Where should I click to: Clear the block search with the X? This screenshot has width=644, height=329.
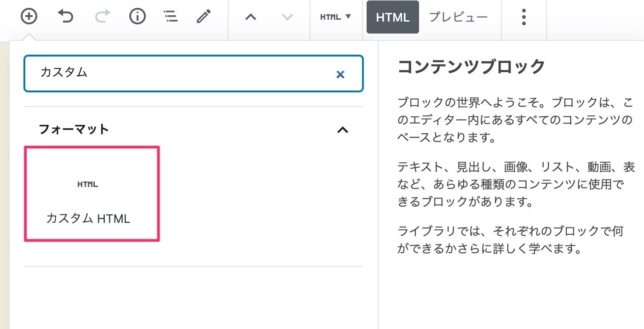coord(340,74)
